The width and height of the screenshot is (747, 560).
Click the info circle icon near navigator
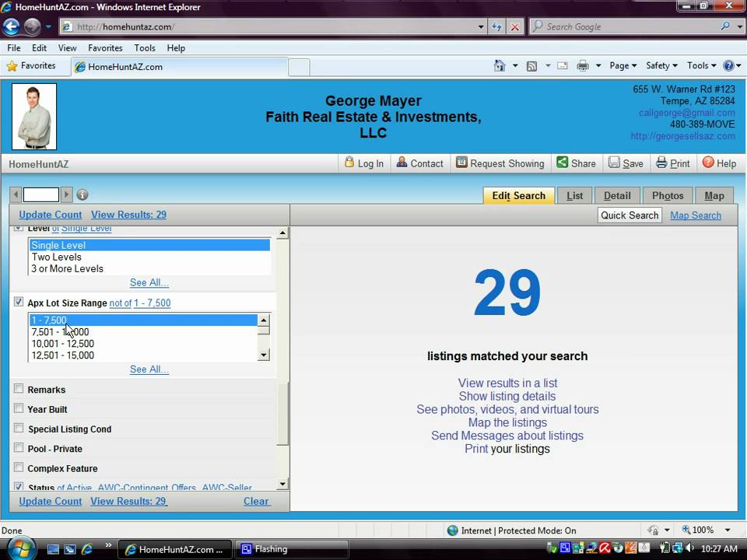(x=82, y=194)
